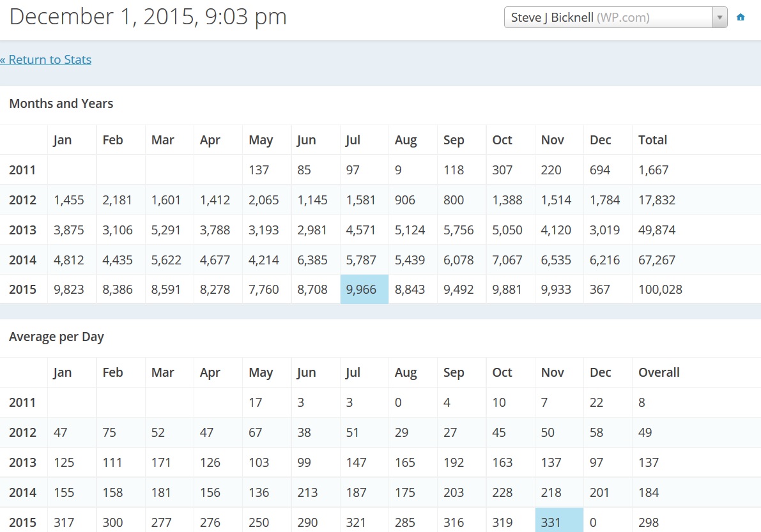Open the Steve J Bicknell site dropdown

tap(607, 18)
